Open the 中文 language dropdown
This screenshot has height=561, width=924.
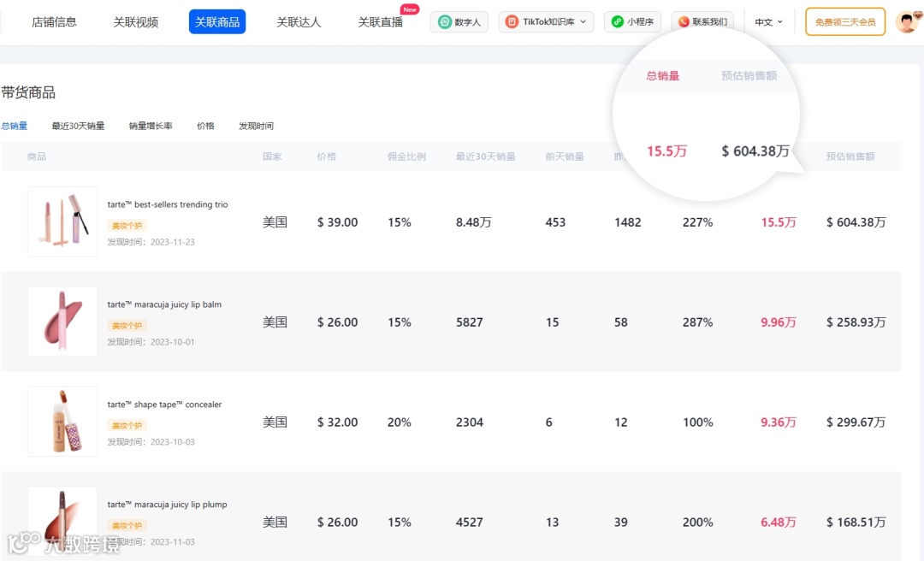767,22
